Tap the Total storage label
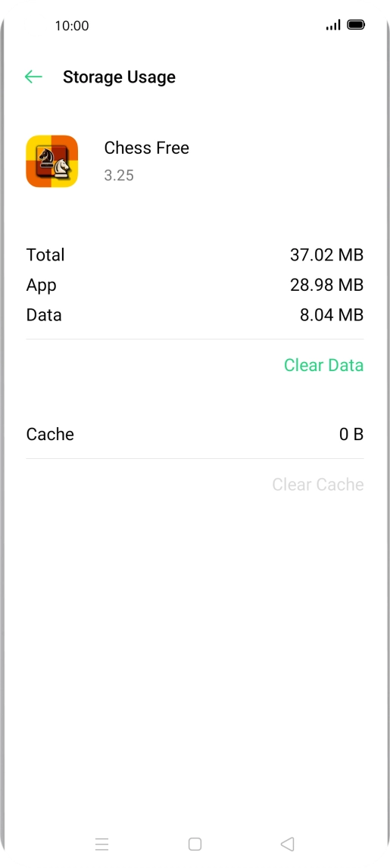The image size is (390, 868). [45, 254]
